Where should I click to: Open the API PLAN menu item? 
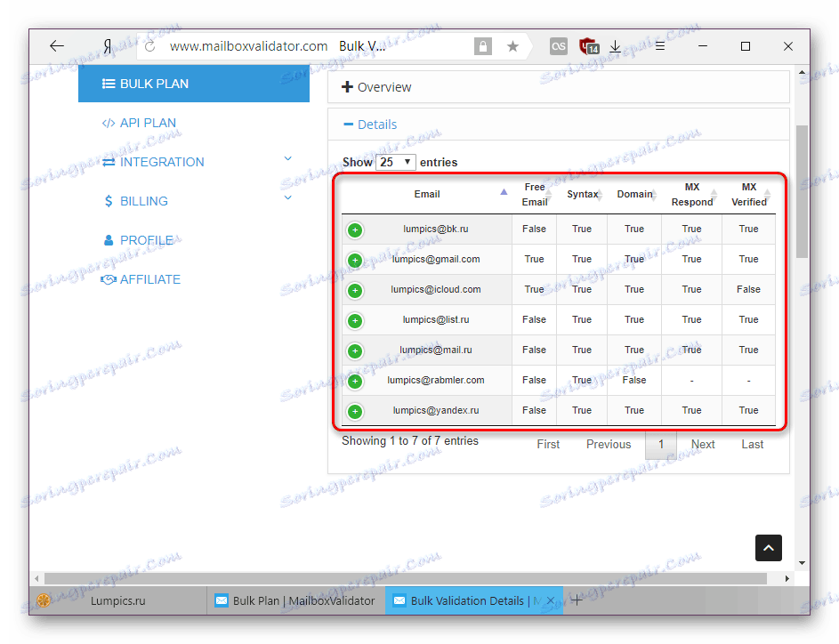tap(139, 123)
